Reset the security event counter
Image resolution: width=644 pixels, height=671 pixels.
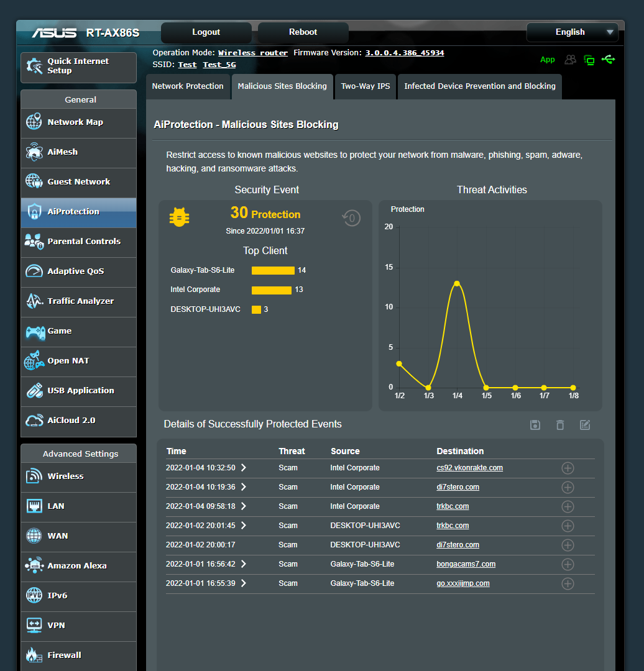351,218
